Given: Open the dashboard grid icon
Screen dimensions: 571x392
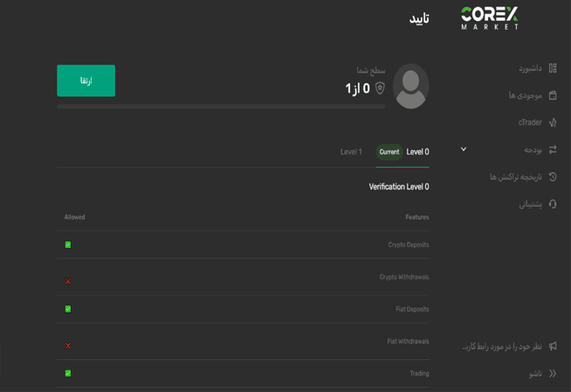Looking at the screenshot, I should [553, 68].
